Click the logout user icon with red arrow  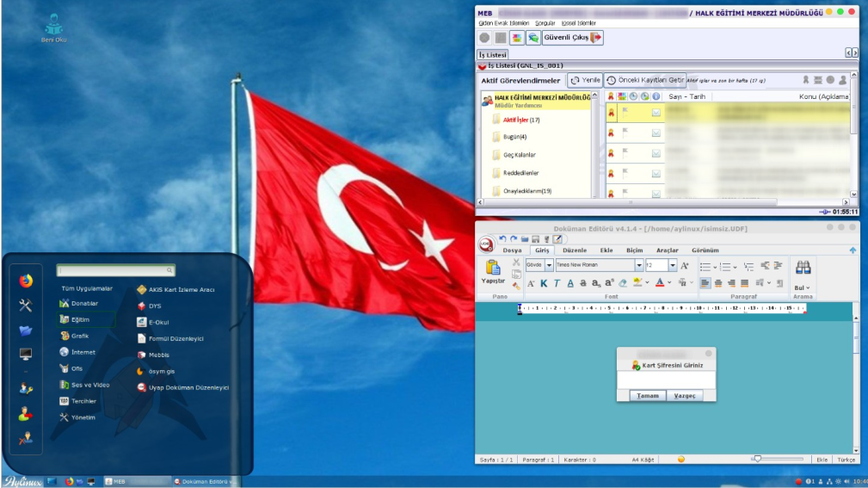click(26, 414)
